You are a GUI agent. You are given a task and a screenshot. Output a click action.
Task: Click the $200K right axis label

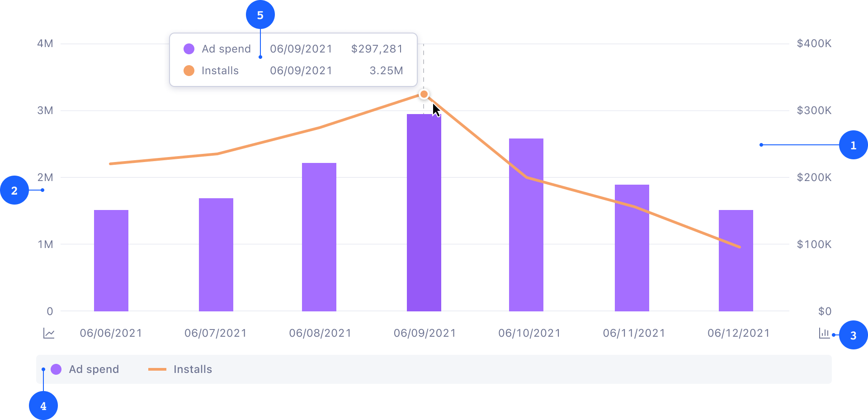click(814, 177)
